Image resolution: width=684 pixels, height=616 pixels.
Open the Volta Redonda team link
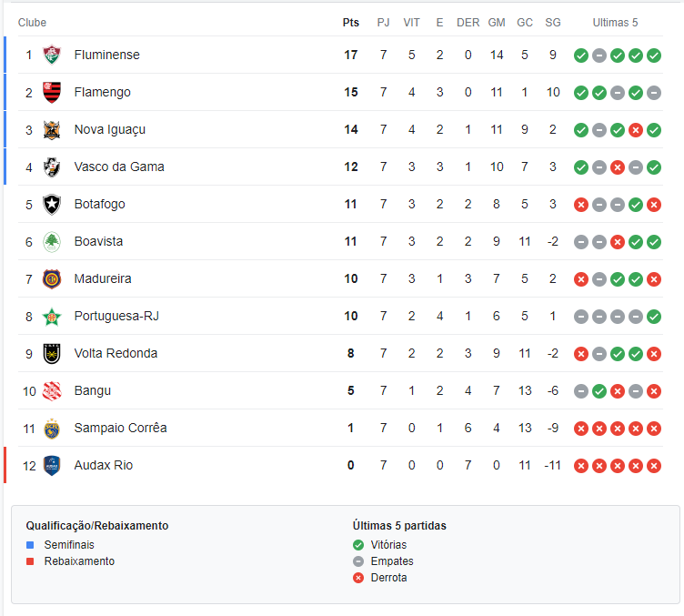pos(116,353)
